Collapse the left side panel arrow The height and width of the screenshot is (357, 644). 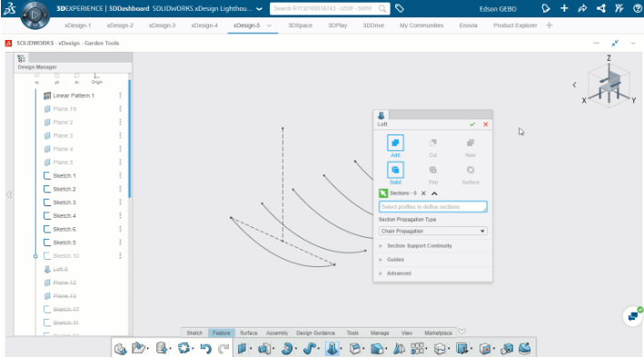tap(9, 194)
